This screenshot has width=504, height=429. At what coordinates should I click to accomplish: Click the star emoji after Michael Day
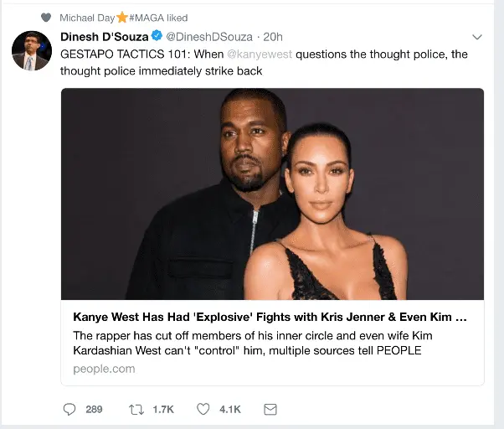click(x=122, y=18)
